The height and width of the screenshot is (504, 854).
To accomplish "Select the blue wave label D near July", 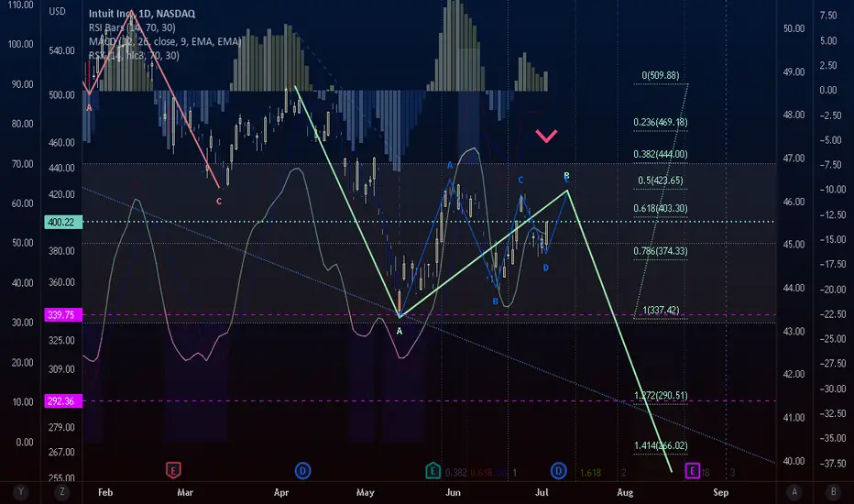I will click(546, 268).
